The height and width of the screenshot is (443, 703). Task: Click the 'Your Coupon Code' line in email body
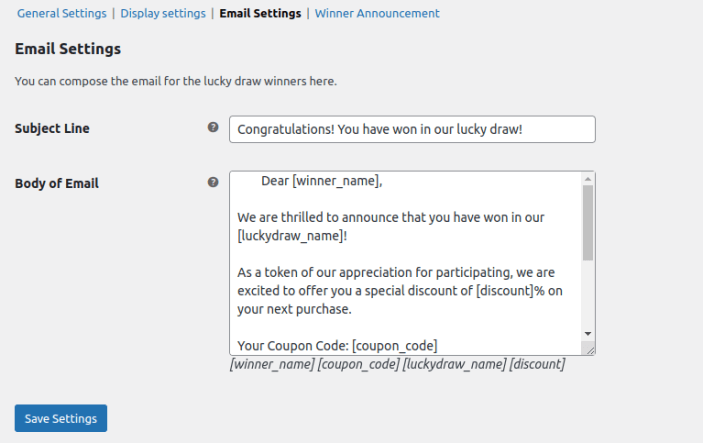pyautogui.click(x=337, y=347)
